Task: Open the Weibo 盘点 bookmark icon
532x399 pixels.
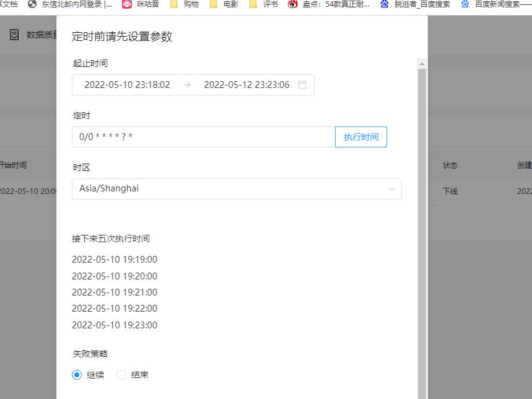Action: [x=293, y=4]
